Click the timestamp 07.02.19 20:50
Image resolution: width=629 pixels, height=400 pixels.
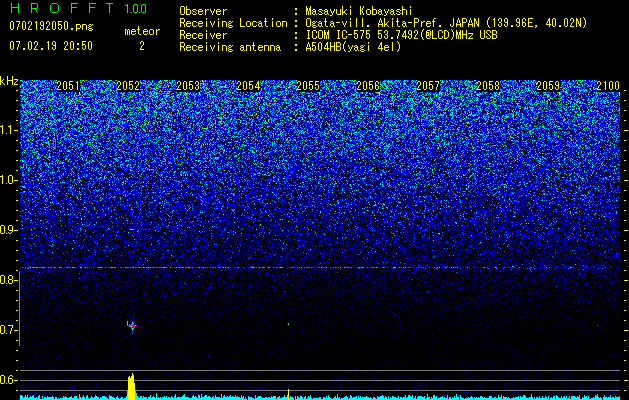(x=51, y=46)
